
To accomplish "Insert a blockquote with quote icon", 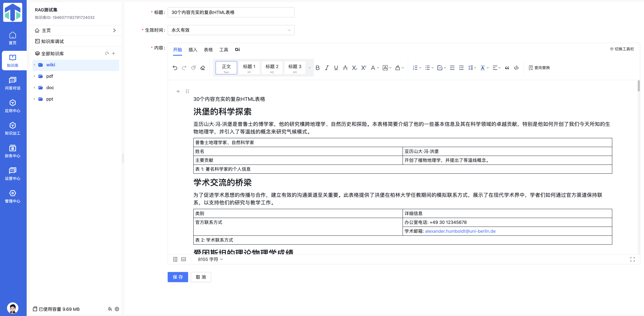I will (507, 68).
